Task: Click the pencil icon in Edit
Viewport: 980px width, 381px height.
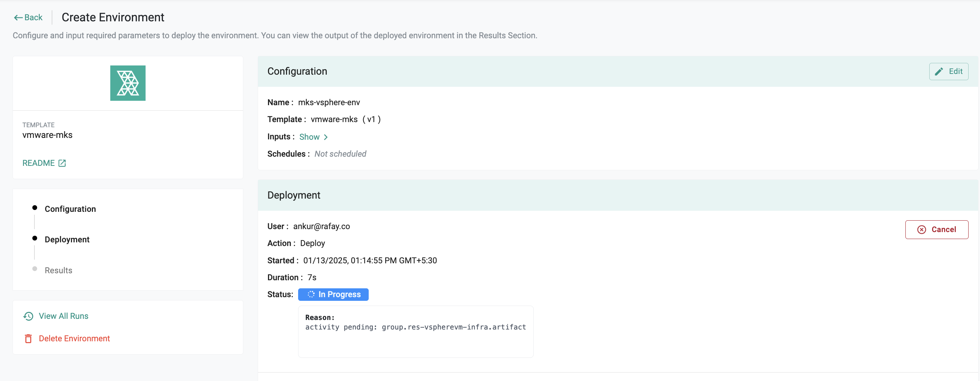Action: [x=939, y=72]
